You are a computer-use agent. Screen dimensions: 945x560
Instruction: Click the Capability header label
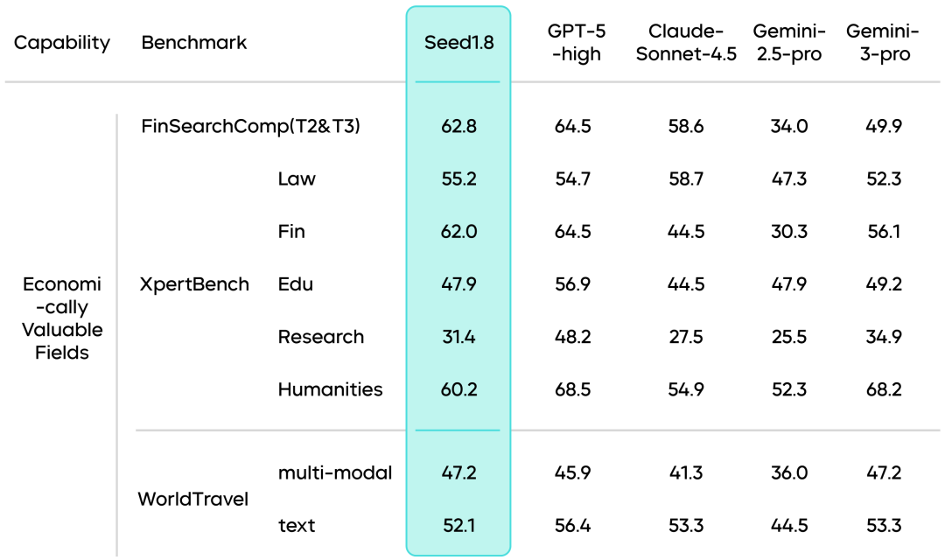click(x=62, y=42)
